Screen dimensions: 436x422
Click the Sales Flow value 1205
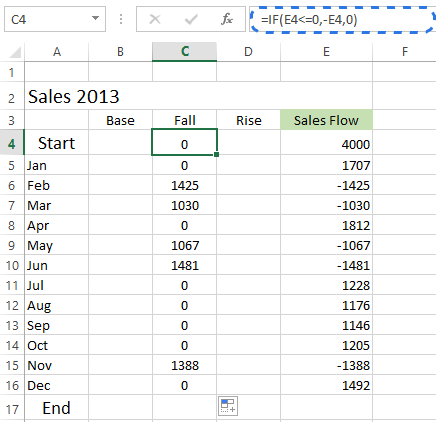pos(327,345)
